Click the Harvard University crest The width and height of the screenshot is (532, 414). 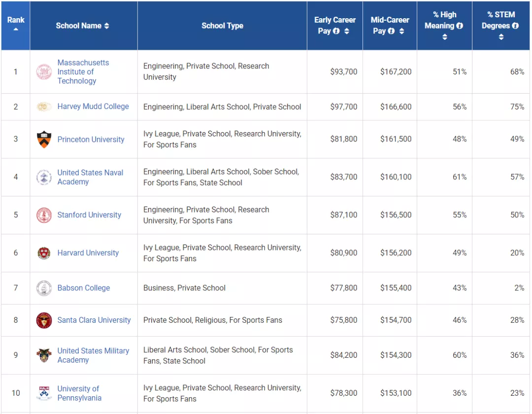[44, 253]
